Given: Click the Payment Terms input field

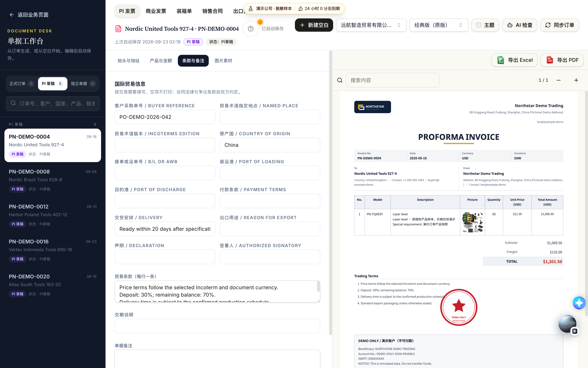Looking at the screenshot, I should pos(270,201).
